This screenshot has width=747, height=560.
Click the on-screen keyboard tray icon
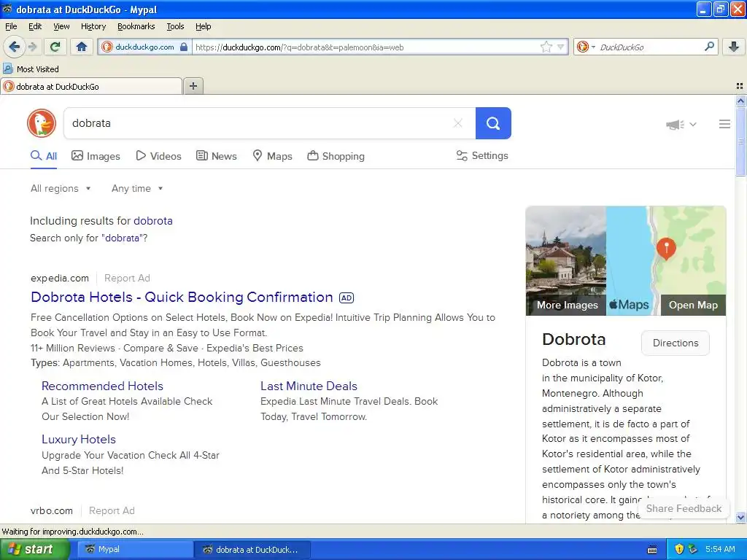(652, 550)
